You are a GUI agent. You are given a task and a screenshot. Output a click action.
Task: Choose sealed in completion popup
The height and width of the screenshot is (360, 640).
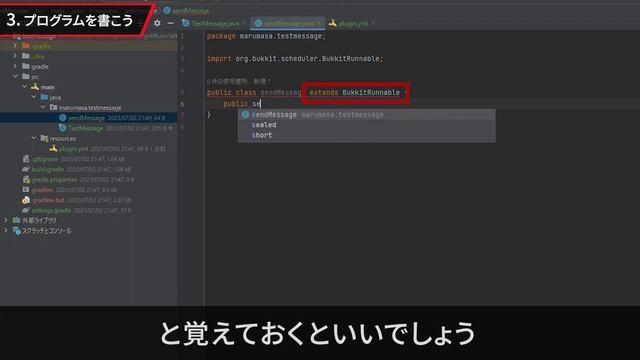pos(367,125)
